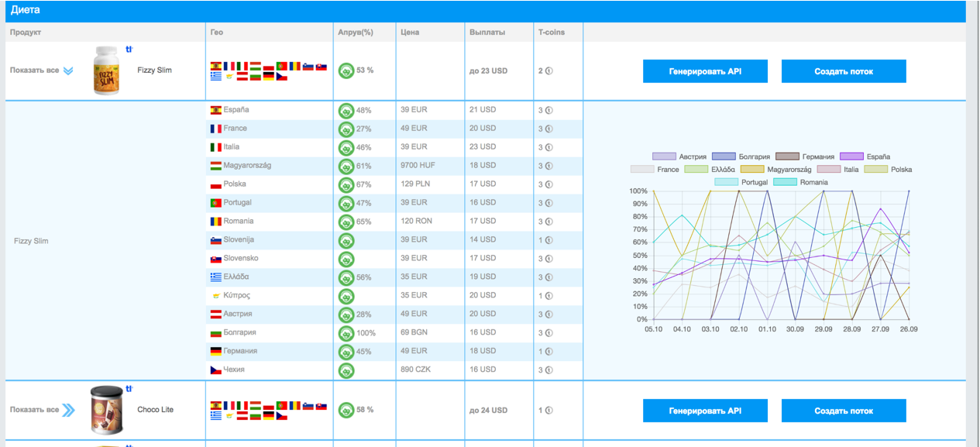
Task: Click the Romania flag icon in breakdown list
Action: pos(216,222)
